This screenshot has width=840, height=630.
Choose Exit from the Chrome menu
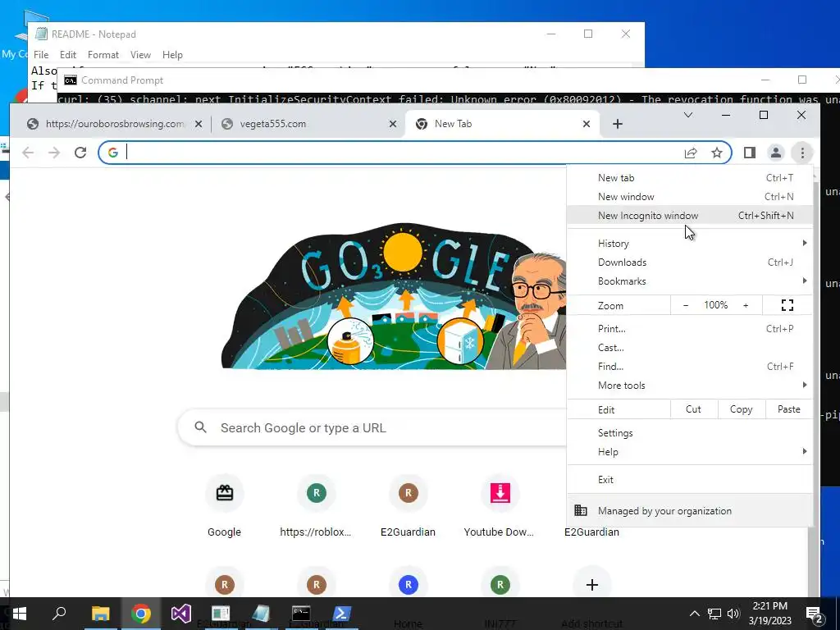690,479
